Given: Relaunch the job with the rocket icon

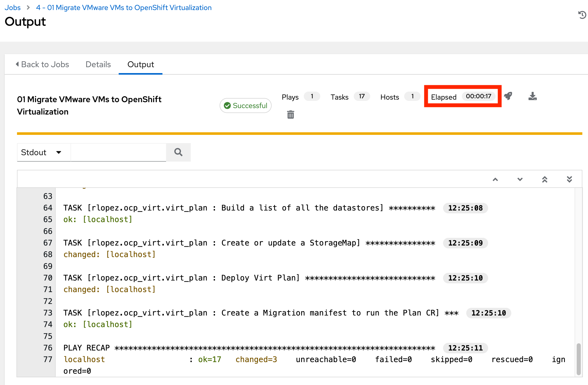Looking at the screenshot, I should point(508,96).
